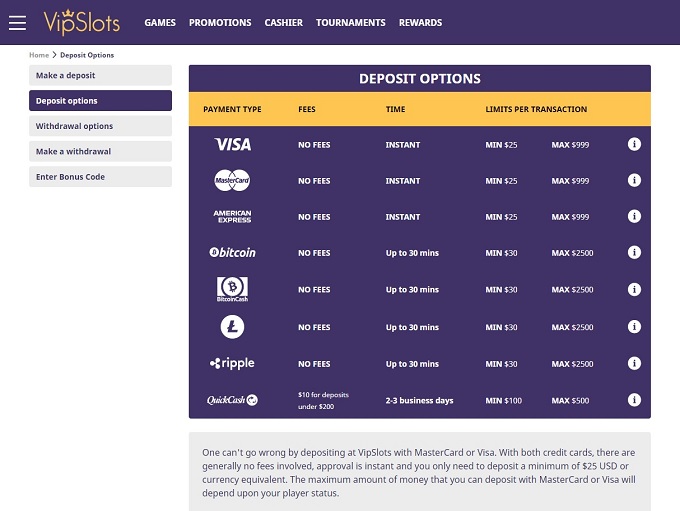
Task: Open info for the Litecoin row
Action: pos(634,326)
